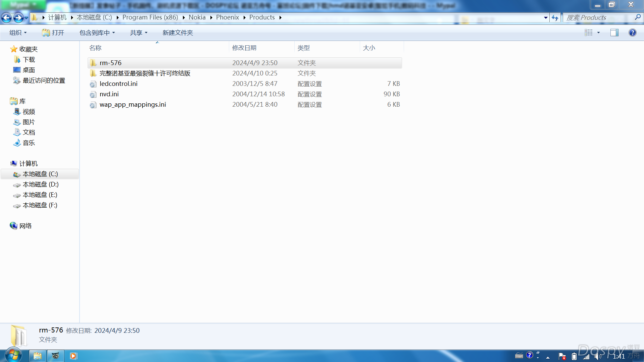Expand the arrow after Phoenix in path

(x=244, y=17)
